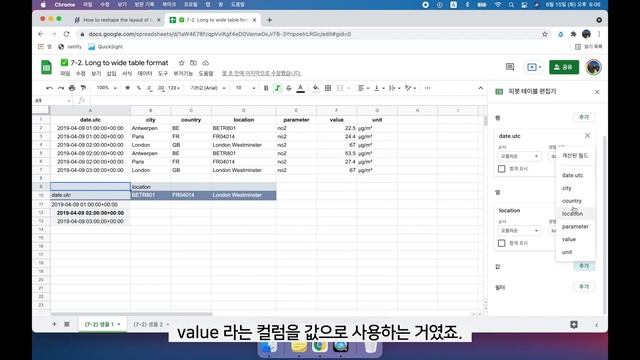This screenshot has width=640, height=360.
Task: Open the Google Sheets home icon
Action: tap(47, 67)
